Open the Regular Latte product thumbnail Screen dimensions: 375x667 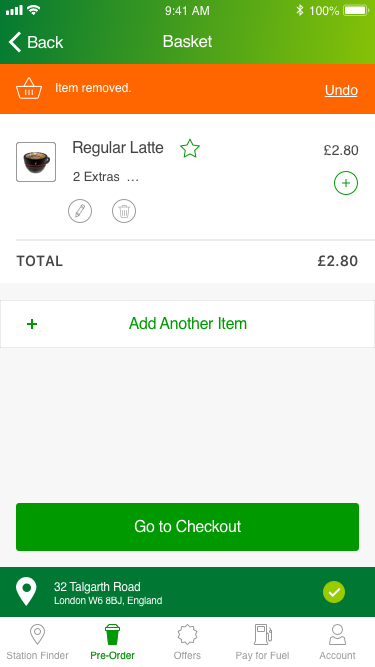(x=36, y=162)
